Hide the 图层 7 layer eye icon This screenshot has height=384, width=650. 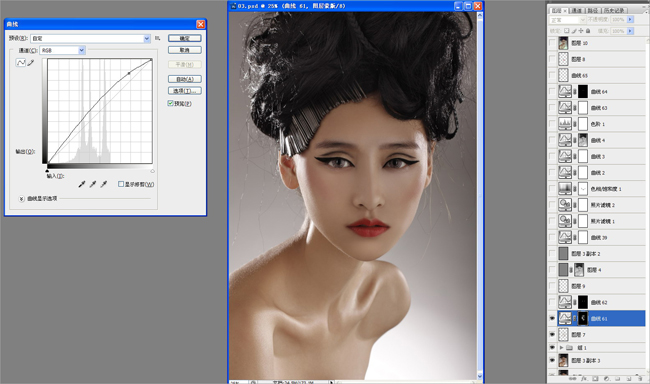coord(552,334)
